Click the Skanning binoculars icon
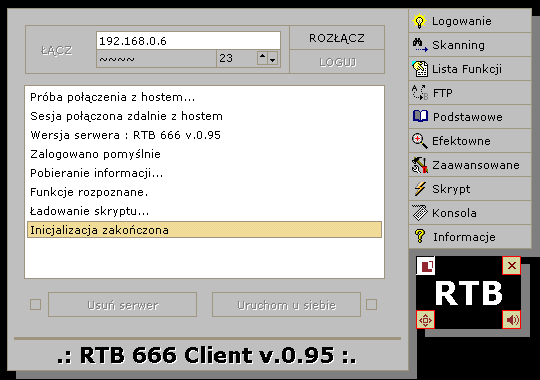Viewport: 540px width, 380px height. click(x=420, y=45)
